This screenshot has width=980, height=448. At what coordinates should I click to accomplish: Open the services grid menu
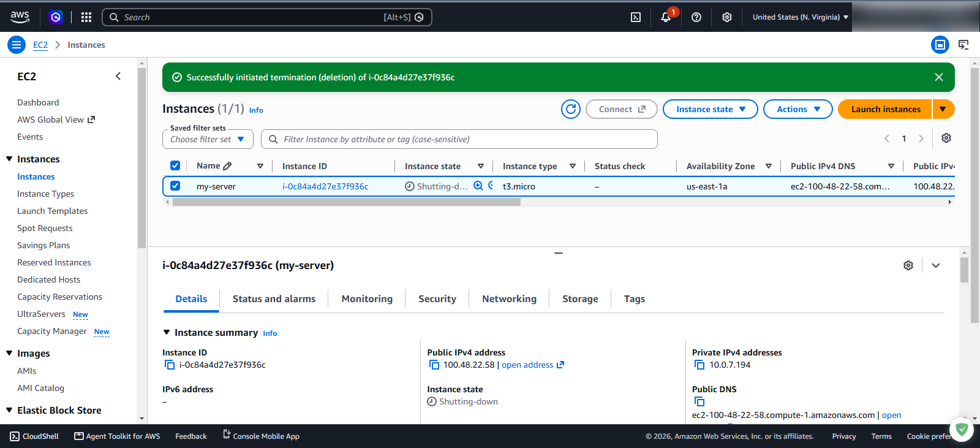pos(86,17)
